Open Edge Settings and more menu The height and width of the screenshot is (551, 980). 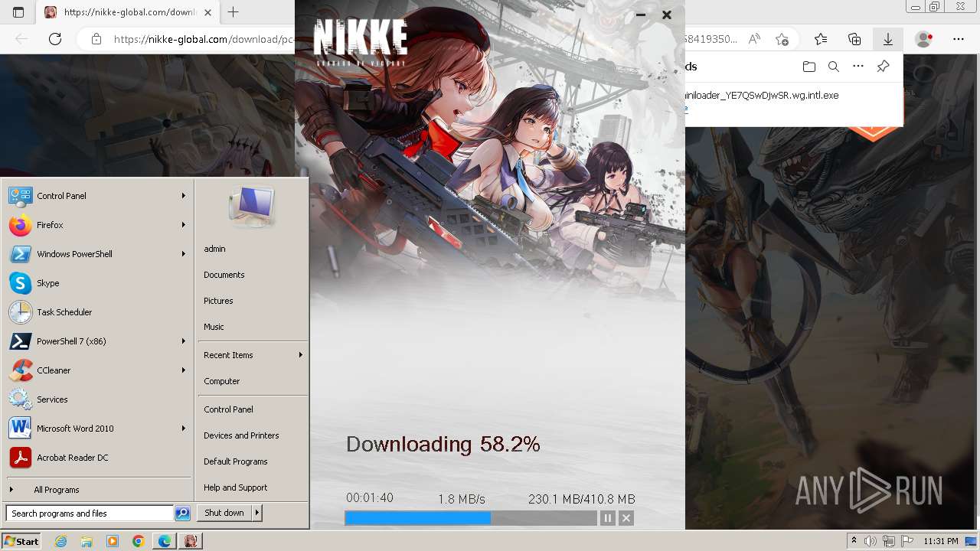(959, 39)
